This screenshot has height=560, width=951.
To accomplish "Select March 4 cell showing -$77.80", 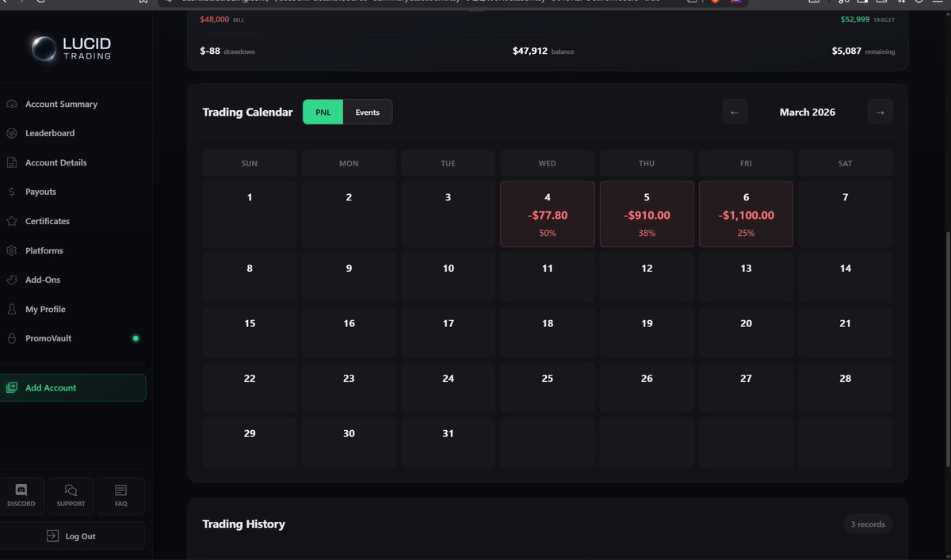I will tap(548, 214).
